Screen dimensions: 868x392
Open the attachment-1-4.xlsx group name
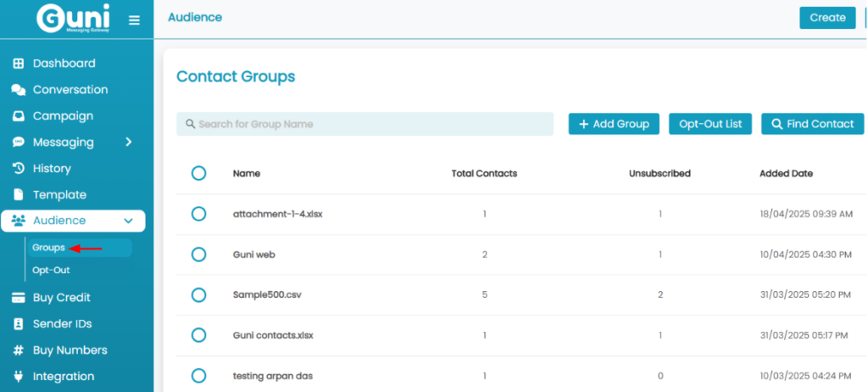pyautogui.click(x=278, y=214)
